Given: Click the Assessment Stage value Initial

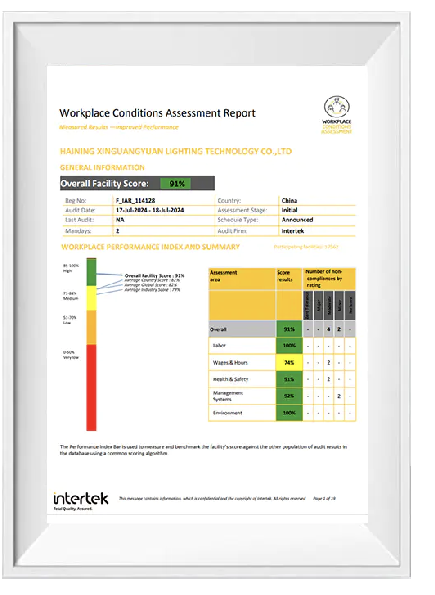Looking at the screenshot, I should [289, 210].
